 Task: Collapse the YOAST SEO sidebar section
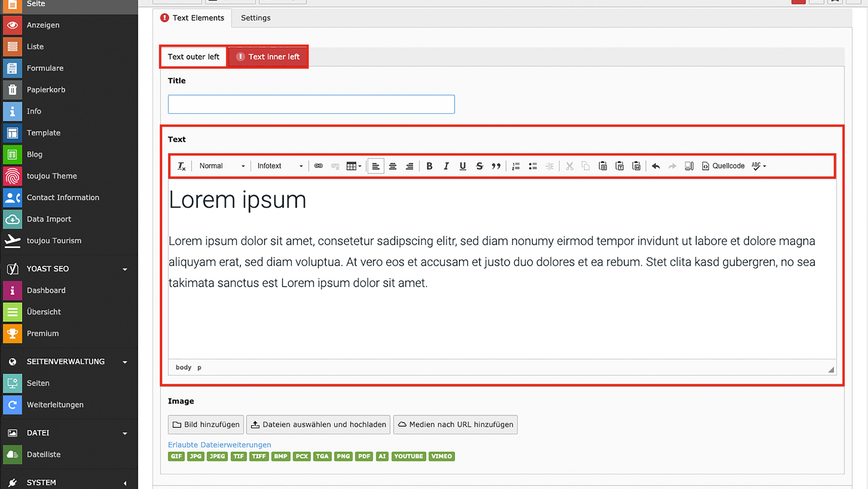(125, 269)
